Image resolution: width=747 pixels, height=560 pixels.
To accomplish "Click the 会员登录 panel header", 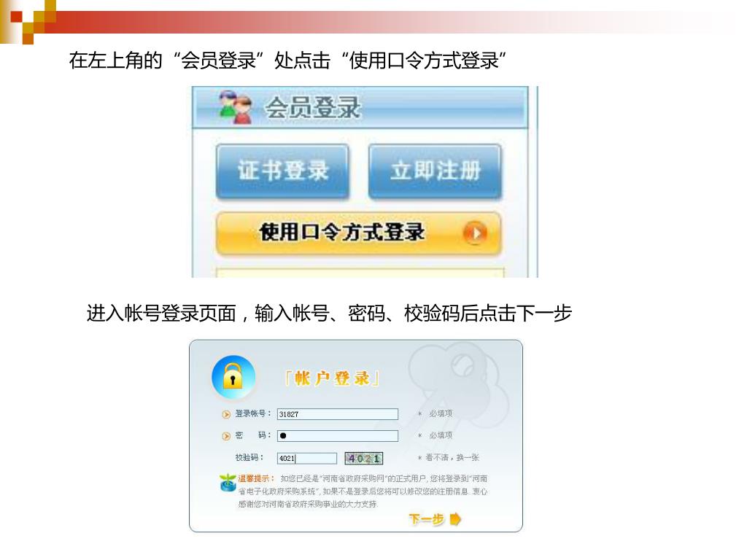I will [360, 108].
